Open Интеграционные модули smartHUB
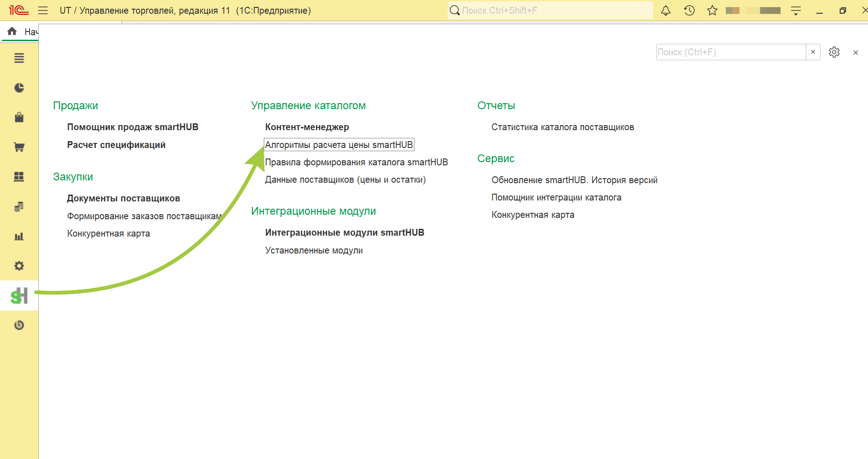The width and height of the screenshot is (868, 459). point(345,232)
